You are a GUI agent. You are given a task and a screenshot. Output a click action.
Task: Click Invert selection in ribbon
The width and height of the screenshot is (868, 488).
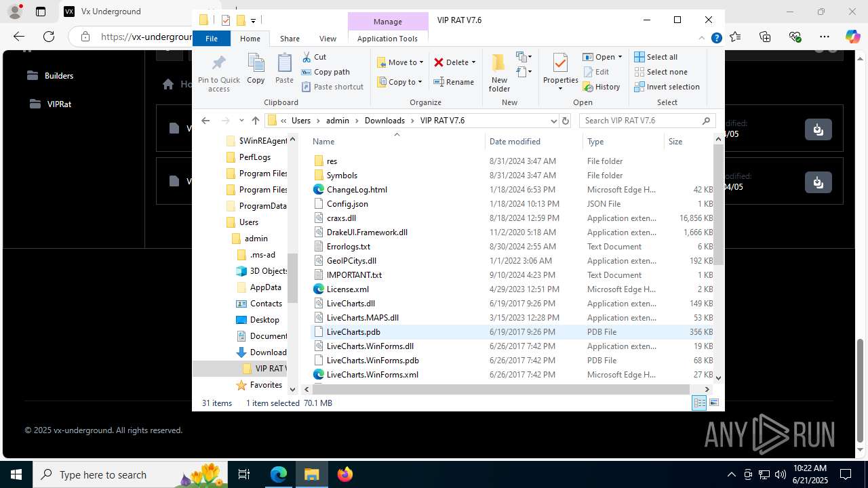tap(667, 87)
